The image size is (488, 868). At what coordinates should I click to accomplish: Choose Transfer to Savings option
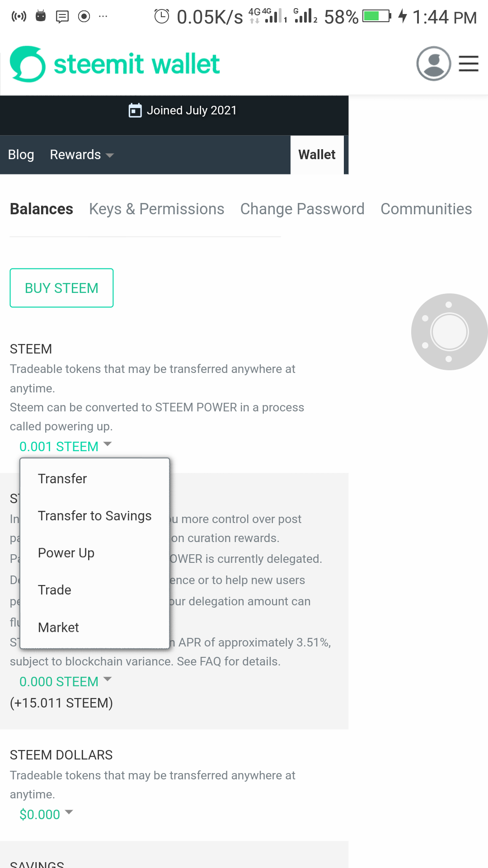pyautogui.click(x=94, y=516)
